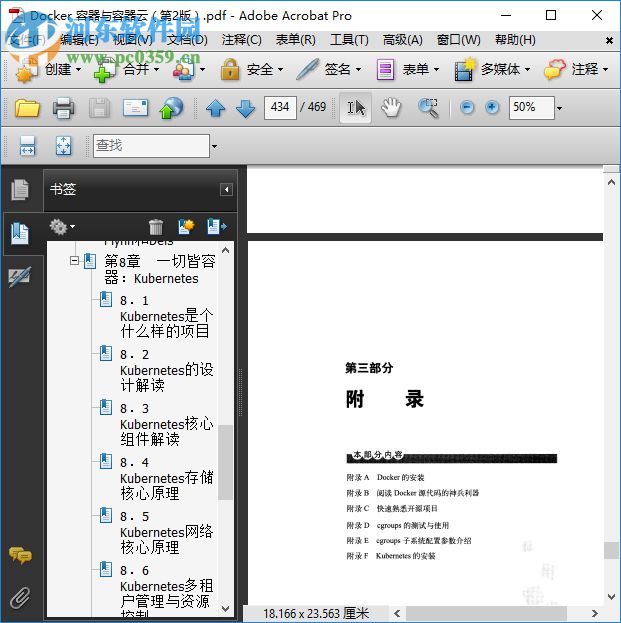Select bookmark 8.4 Kubernetes存储核心原理
The width and height of the screenshot is (621, 623).
(166, 478)
